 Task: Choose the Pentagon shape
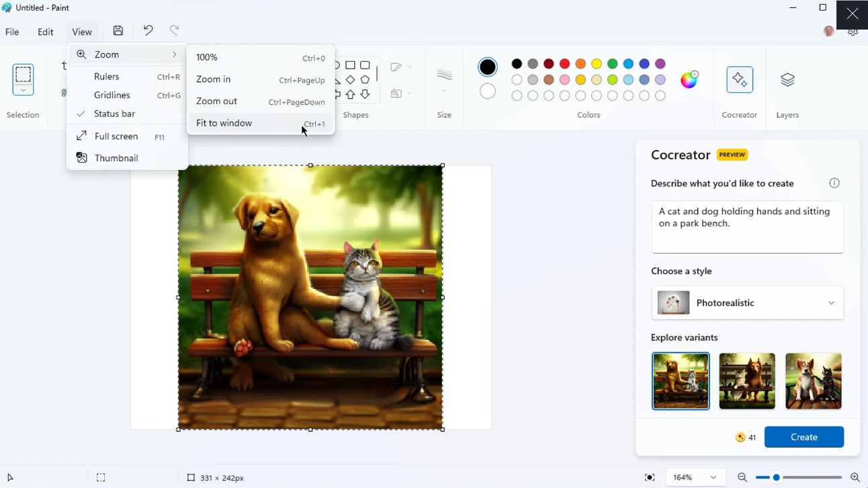365,80
